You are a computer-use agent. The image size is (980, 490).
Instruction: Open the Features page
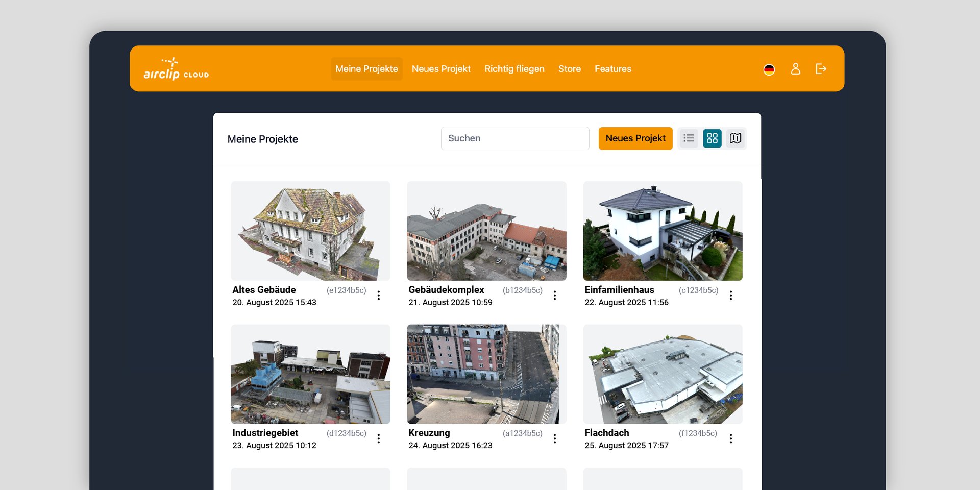[613, 69]
